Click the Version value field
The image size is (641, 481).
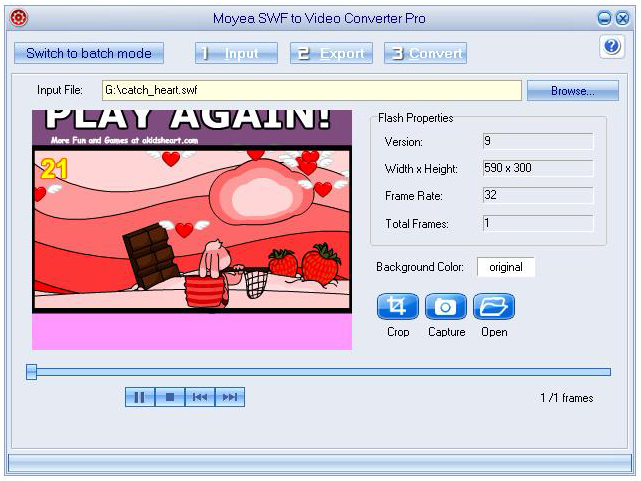538,141
